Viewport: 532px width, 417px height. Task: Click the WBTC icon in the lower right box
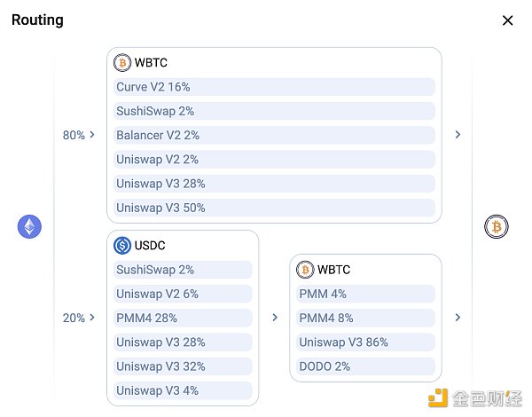pos(305,270)
